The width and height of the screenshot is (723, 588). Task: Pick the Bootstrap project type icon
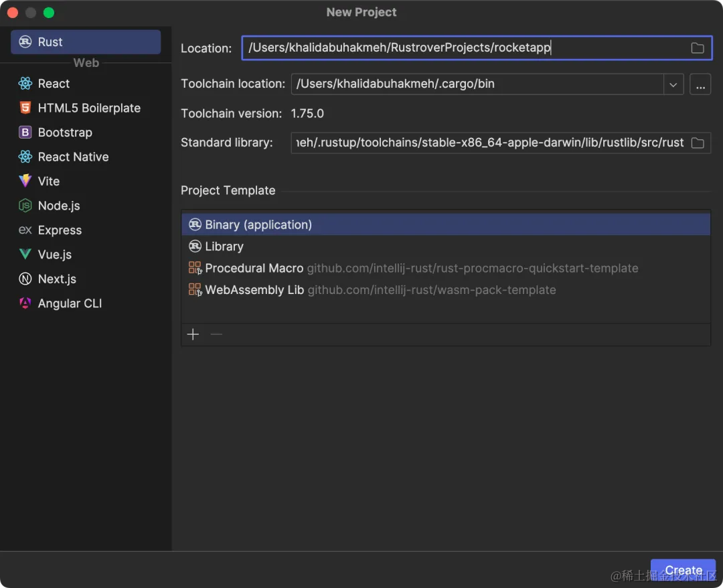[x=25, y=133]
